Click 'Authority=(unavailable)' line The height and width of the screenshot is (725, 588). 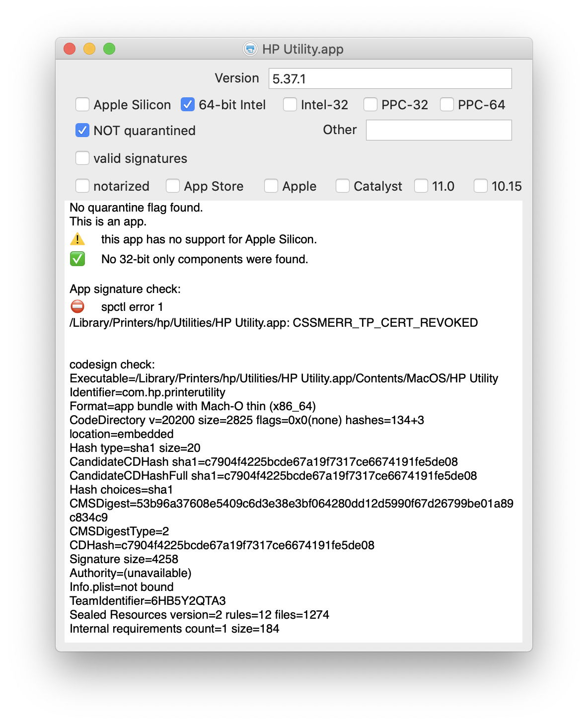coord(131,573)
